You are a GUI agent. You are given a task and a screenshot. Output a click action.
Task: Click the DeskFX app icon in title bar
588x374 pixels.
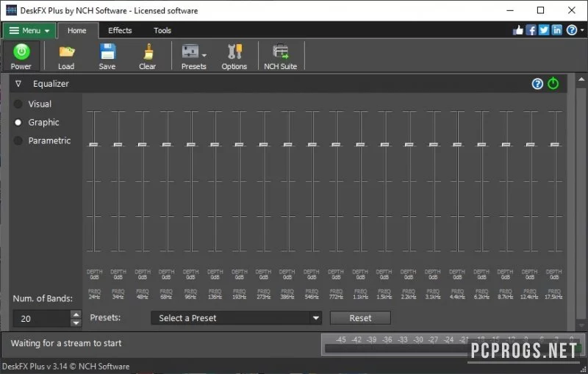click(12, 10)
